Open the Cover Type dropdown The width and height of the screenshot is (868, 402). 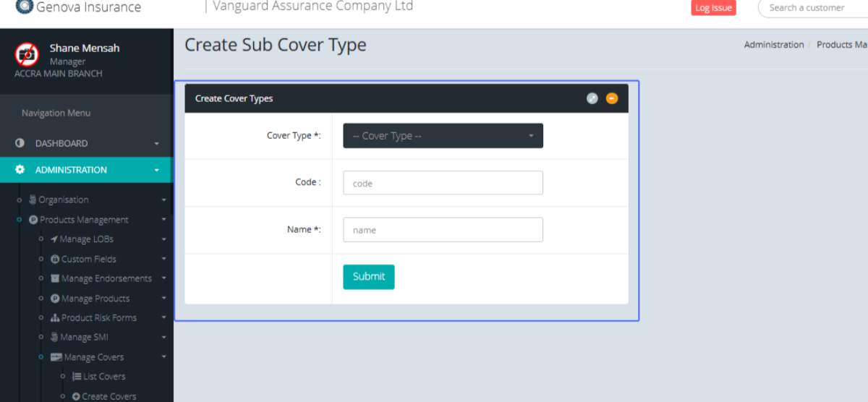pos(443,136)
